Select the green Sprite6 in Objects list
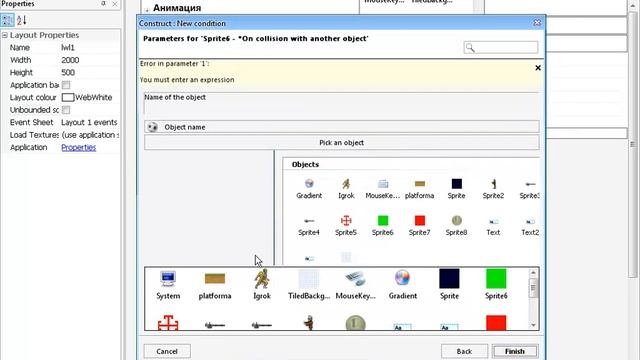The width and height of the screenshot is (640, 360). (x=382, y=225)
